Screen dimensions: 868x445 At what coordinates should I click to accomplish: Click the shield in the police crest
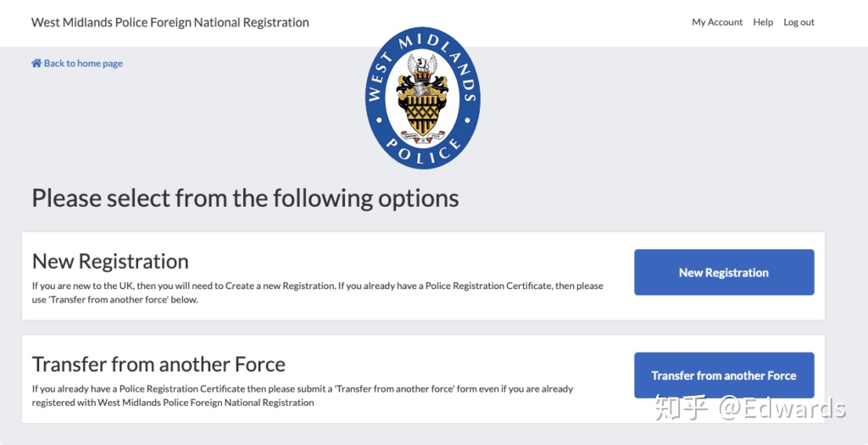[x=422, y=110]
